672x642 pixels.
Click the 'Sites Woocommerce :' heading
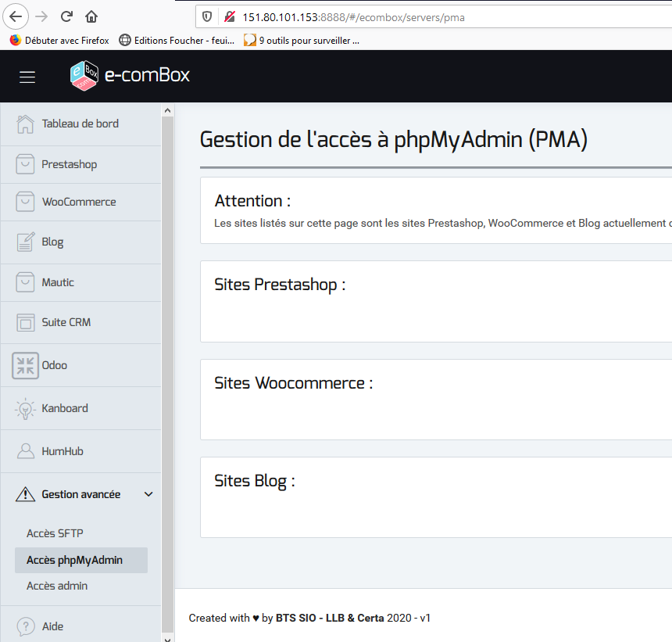tap(294, 383)
